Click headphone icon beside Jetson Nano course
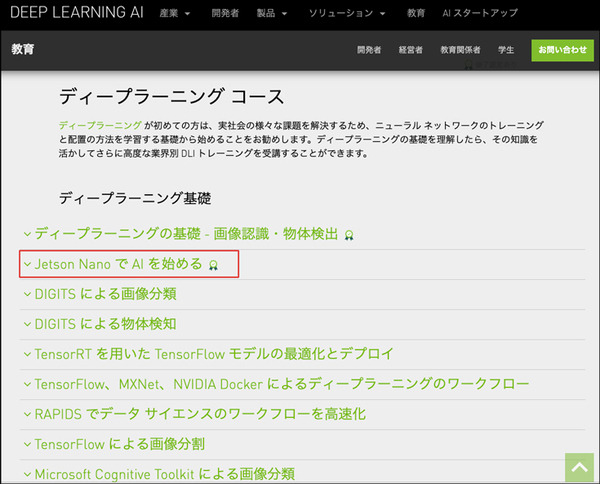Image resolution: width=600 pixels, height=484 pixels. pyautogui.click(x=213, y=265)
